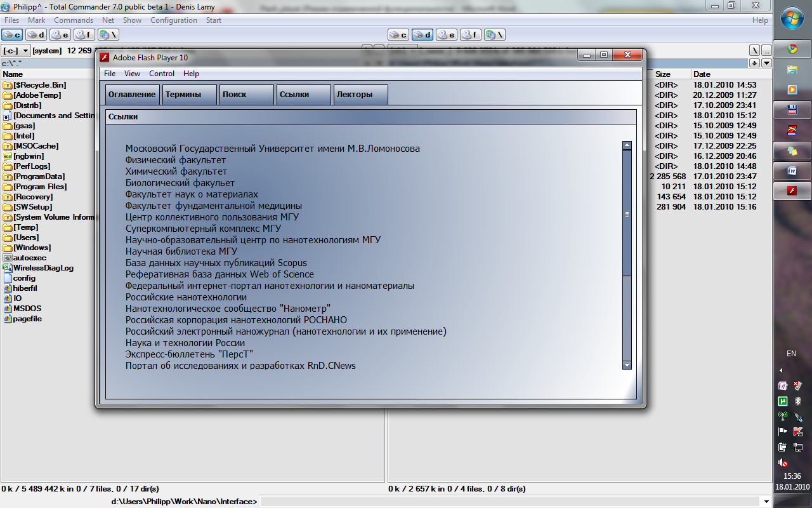
Task: Click scroll down arrow in links list
Action: click(x=627, y=365)
